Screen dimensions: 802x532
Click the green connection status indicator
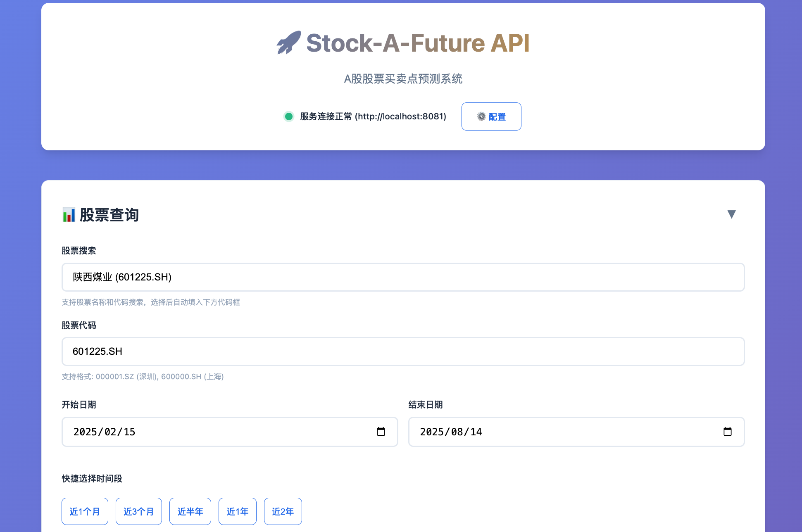pyautogui.click(x=289, y=116)
